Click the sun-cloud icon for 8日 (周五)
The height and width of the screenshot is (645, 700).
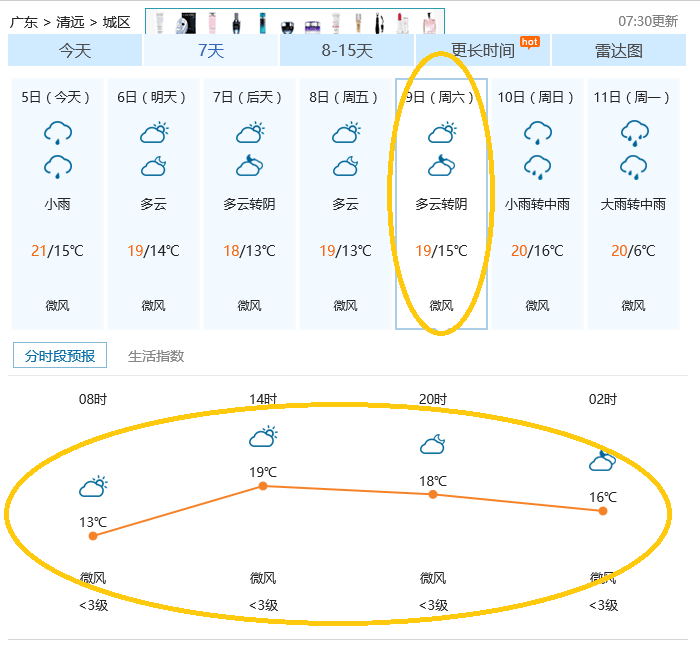345,132
